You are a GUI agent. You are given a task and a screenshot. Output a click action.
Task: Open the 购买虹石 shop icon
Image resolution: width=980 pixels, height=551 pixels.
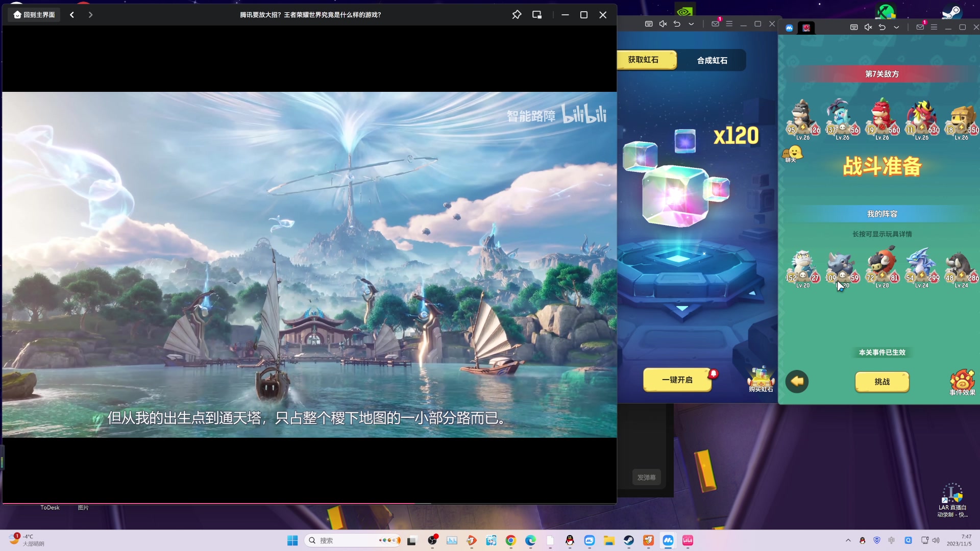pos(761,380)
